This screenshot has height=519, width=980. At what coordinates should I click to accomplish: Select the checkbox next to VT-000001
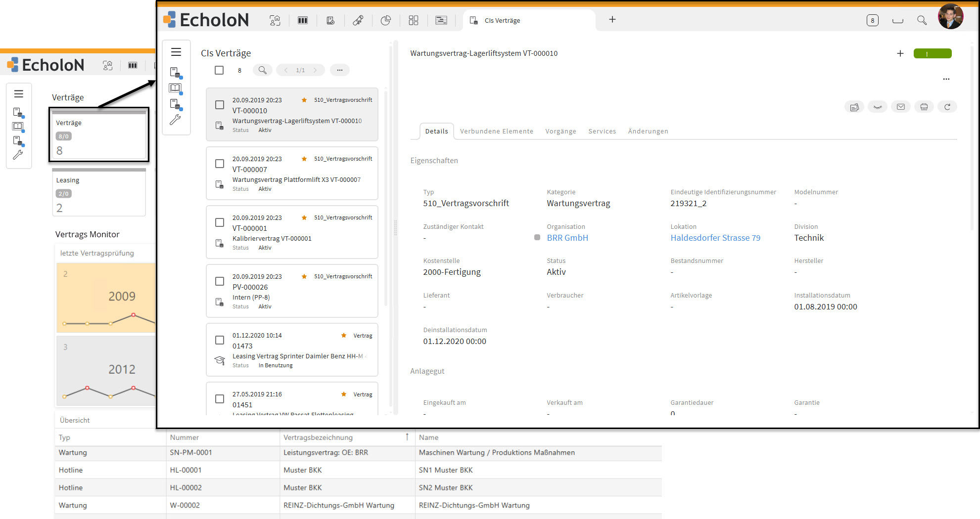point(219,222)
